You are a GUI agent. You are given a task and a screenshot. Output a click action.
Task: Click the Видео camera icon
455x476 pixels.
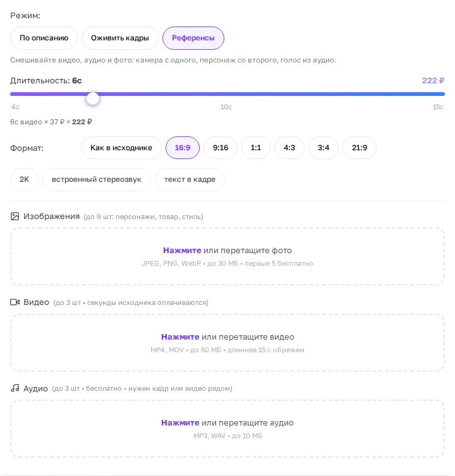point(15,302)
